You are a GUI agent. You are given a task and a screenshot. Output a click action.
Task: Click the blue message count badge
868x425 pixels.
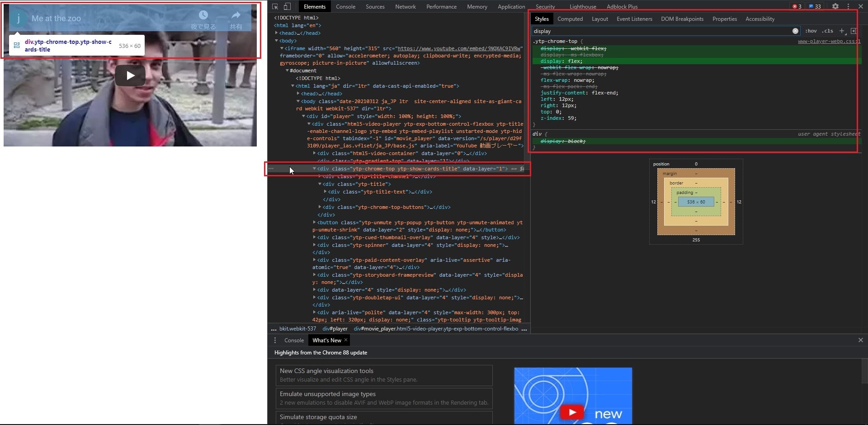point(815,6)
